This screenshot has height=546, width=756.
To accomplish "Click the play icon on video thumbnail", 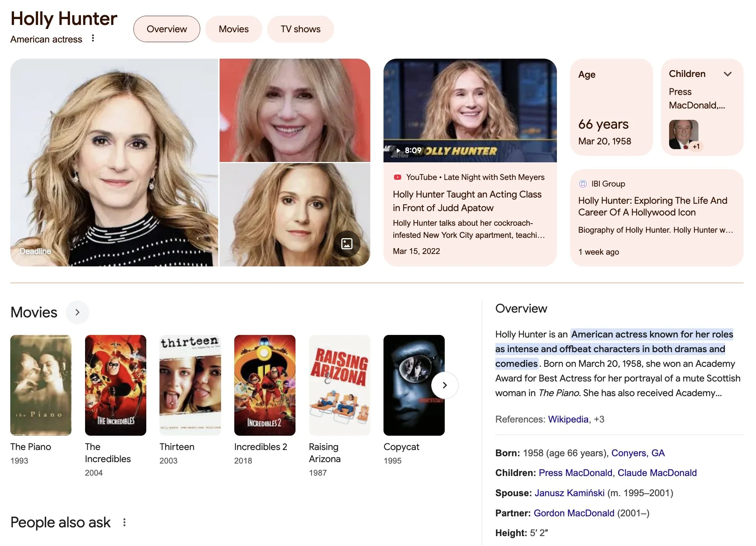I will coord(399,150).
